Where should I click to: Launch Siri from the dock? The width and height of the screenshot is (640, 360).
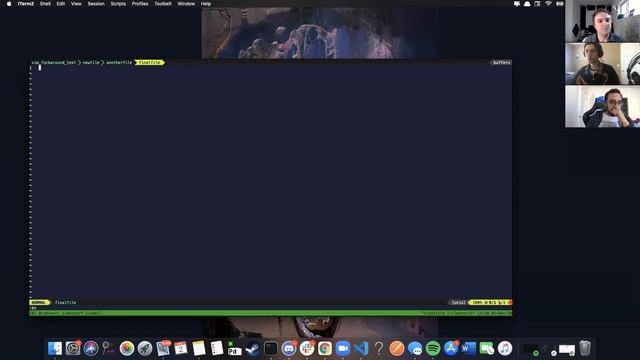click(x=91, y=348)
